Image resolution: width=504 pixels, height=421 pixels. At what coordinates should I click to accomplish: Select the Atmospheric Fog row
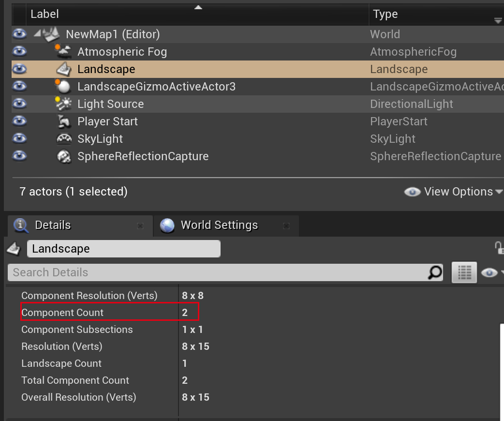pyautogui.click(x=258, y=52)
